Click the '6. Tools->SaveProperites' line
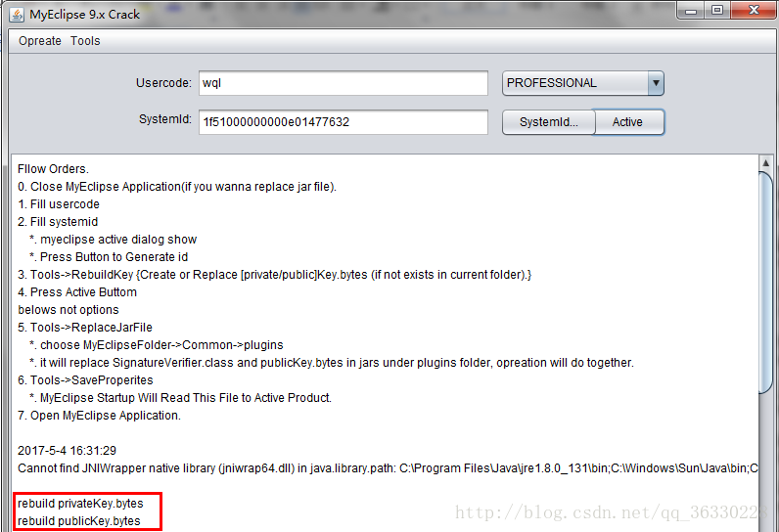 [x=85, y=380]
